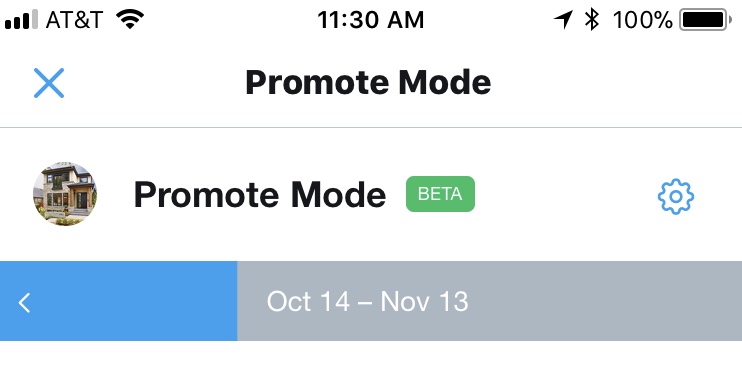
Task: Tap the house profile picture
Action: [x=65, y=194]
